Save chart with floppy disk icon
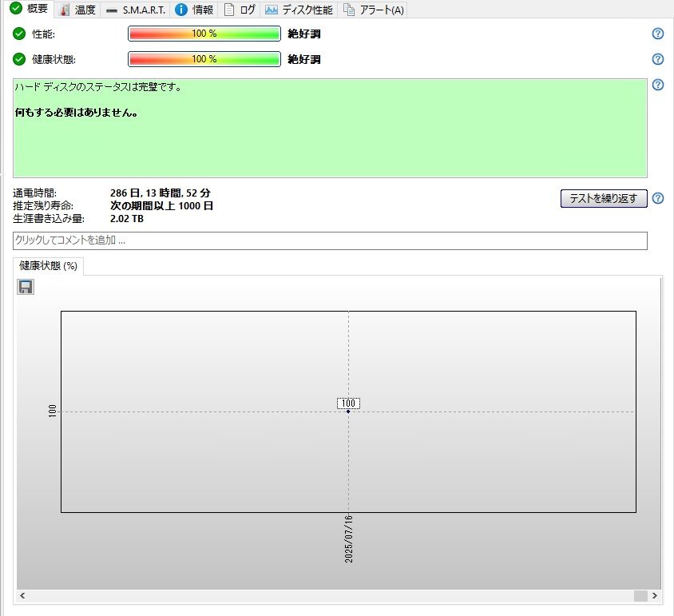This screenshot has height=616, width=674. click(26, 287)
